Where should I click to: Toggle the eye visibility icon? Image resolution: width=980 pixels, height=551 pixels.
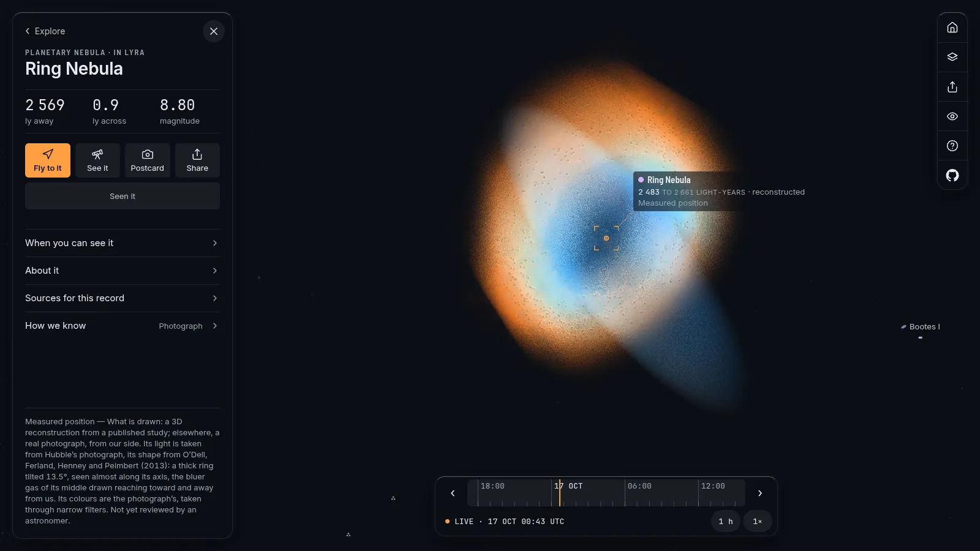[952, 116]
